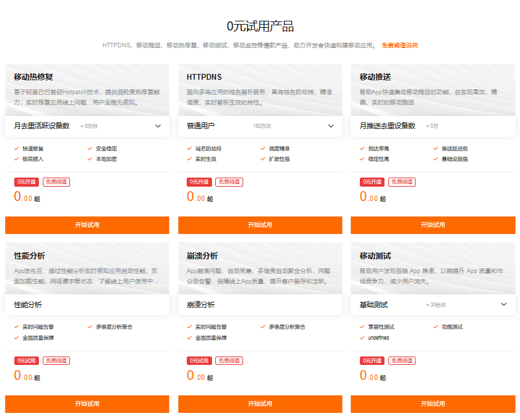
Task: Click 开始试用 for 移动热修复
Action: coord(88,225)
